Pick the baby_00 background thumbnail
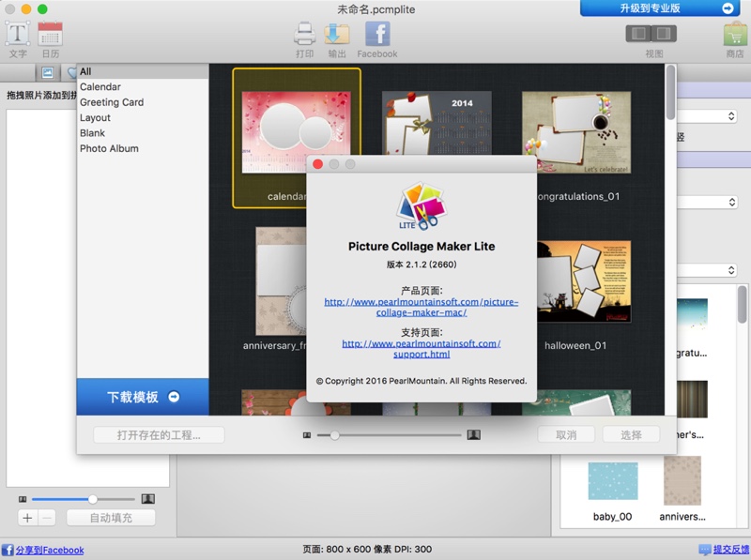Viewport: 751px width, 560px height. 613,480
